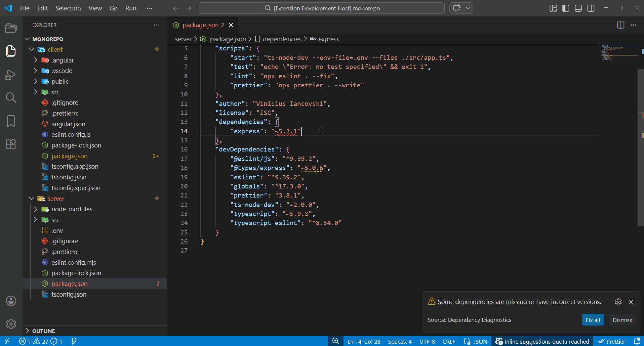644x346 pixels.
Task: Click Fix all button in notification
Action: coord(593,320)
